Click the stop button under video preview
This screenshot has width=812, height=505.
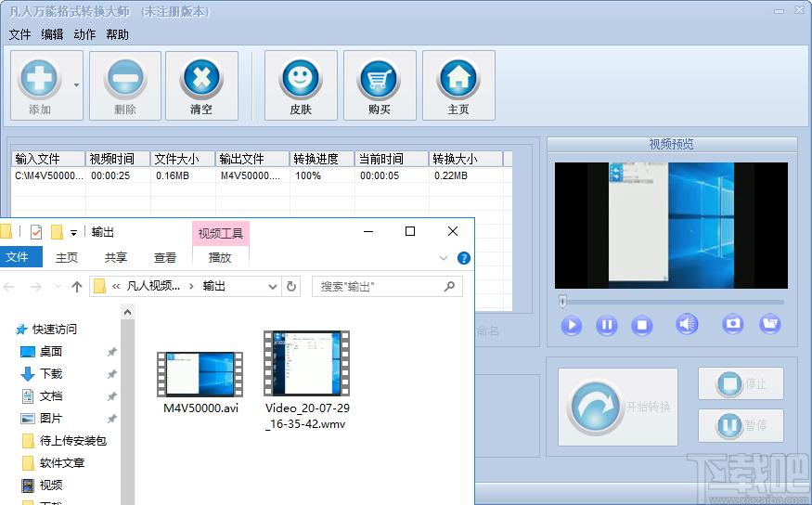[x=641, y=325]
